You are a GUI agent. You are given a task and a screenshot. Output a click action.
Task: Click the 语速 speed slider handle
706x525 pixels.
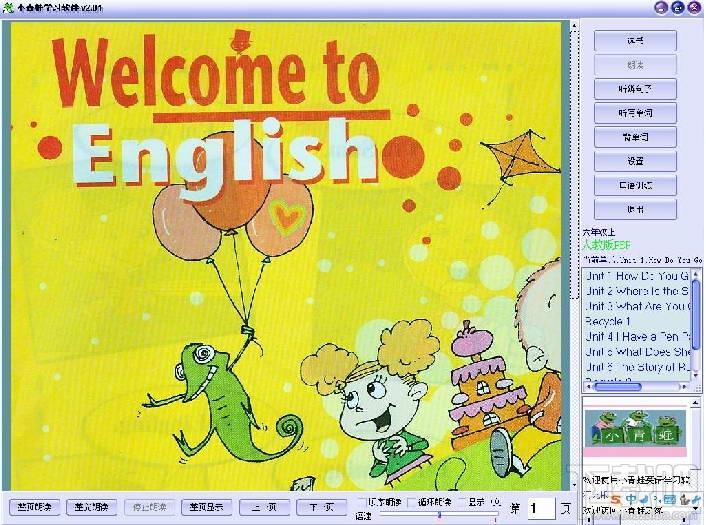pyautogui.click(x=439, y=514)
